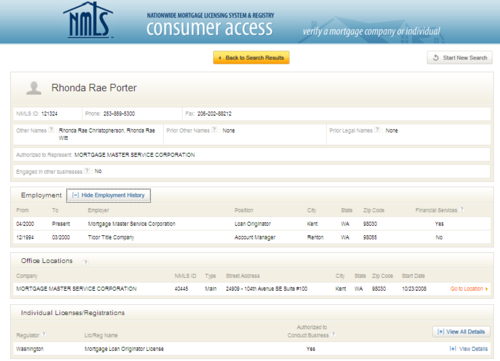
Task: Click street address 24909 - 104th Avenue SE
Action: (x=267, y=289)
